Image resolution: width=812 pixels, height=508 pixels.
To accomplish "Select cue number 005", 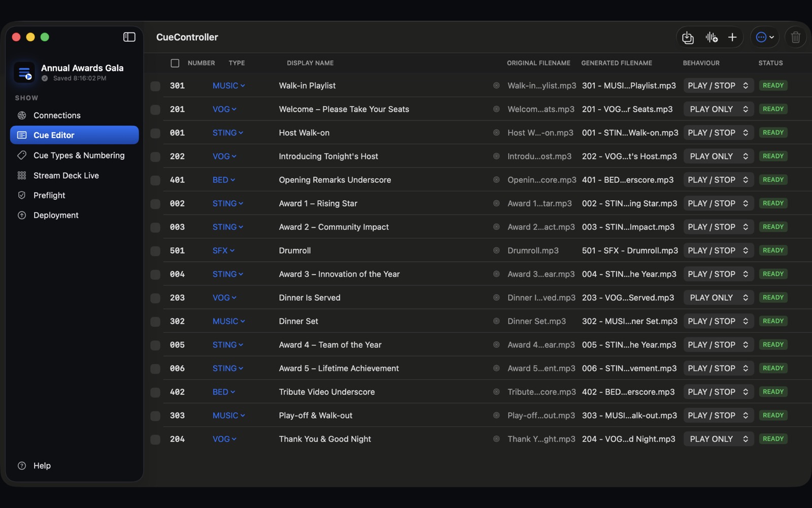I will pyautogui.click(x=177, y=345).
